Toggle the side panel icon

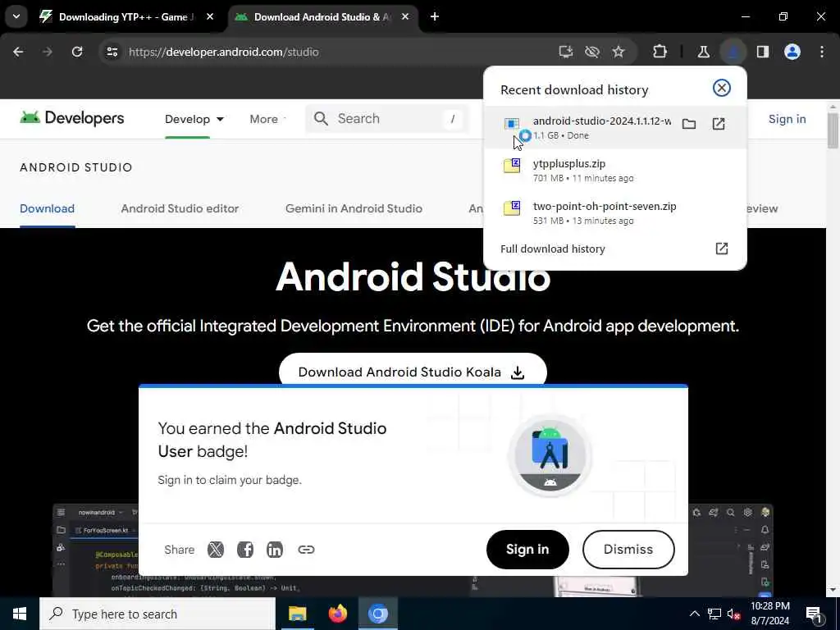[x=763, y=52]
